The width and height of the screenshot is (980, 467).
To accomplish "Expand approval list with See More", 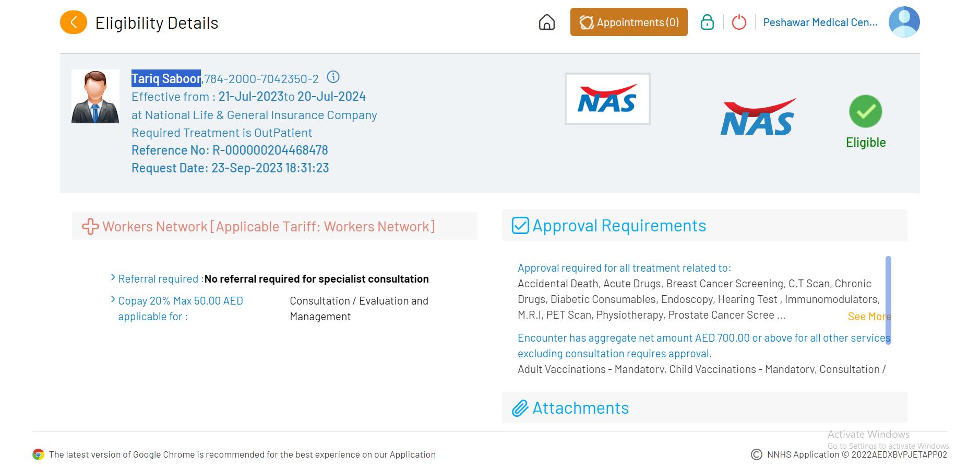I will coord(868,317).
